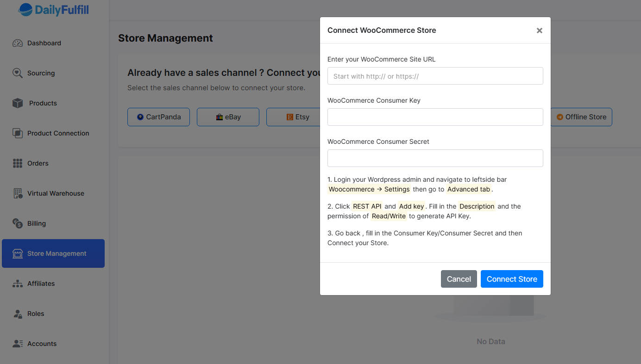This screenshot has width=641, height=364.
Task: Open Orders via the grid icon
Action: pyautogui.click(x=18, y=163)
